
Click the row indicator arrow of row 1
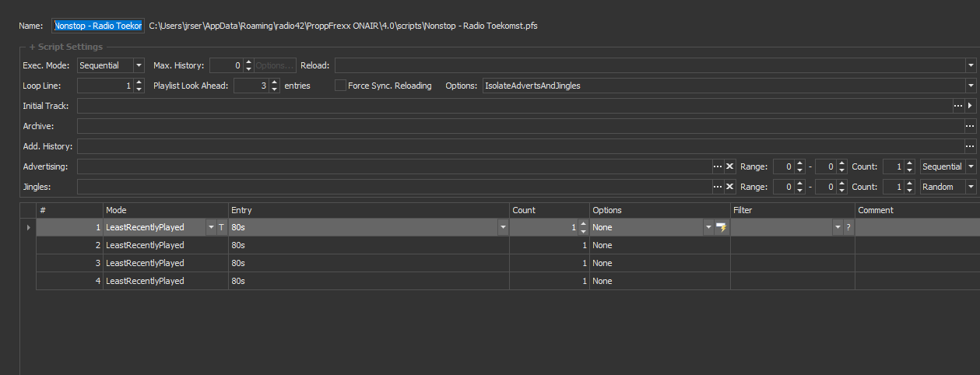click(x=29, y=227)
